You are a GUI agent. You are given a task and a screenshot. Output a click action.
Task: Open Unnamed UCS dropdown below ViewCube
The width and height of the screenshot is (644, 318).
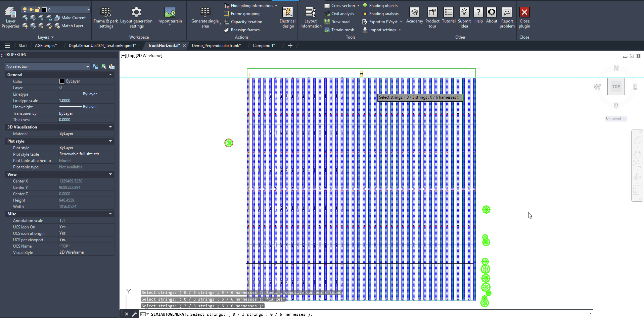tap(616, 118)
